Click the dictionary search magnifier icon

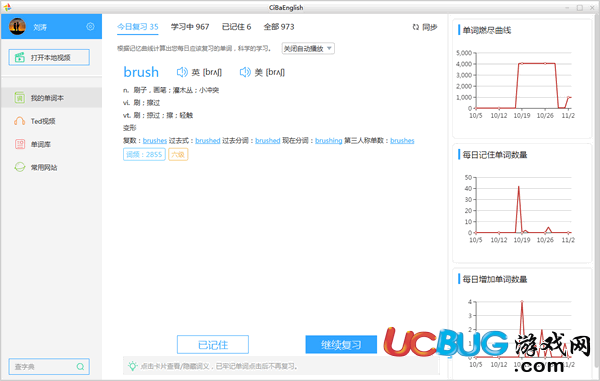point(80,366)
